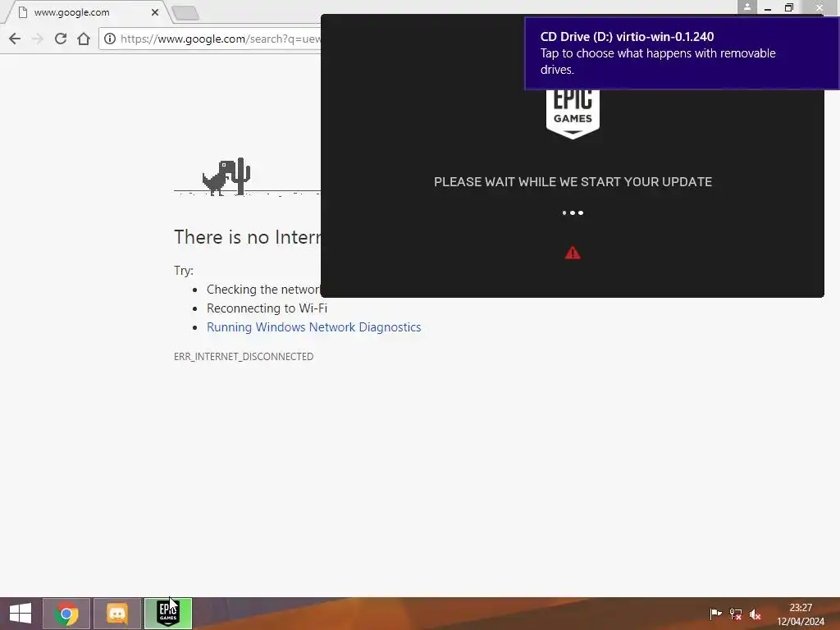Click the 'Reconnecting to Wi-Fi' suggestion
The height and width of the screenshot is (630, 840).
pyautogui.click(x=267, y=308)
